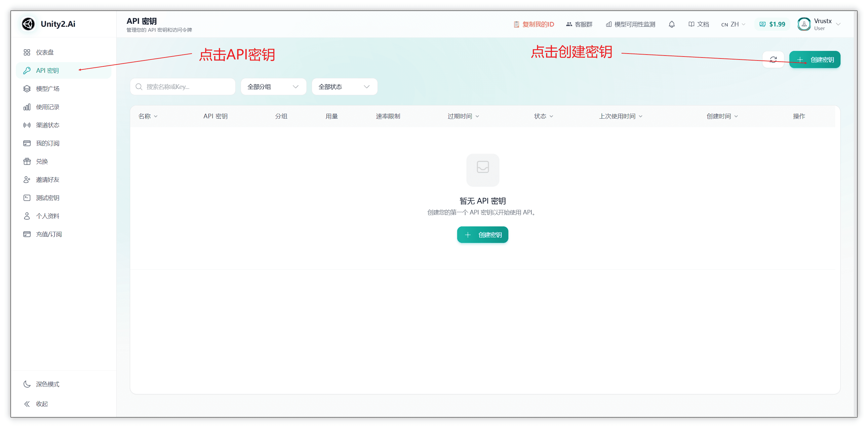Go to 模型广场 page
The height and width of the screenshot is (428, 868).
[64, 89]
